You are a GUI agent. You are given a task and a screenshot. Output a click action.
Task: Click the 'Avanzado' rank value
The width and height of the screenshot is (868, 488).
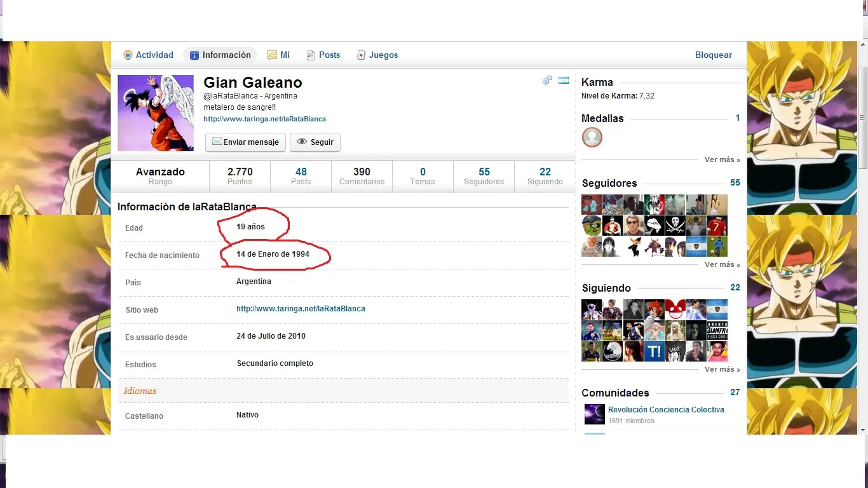(160, 172)
